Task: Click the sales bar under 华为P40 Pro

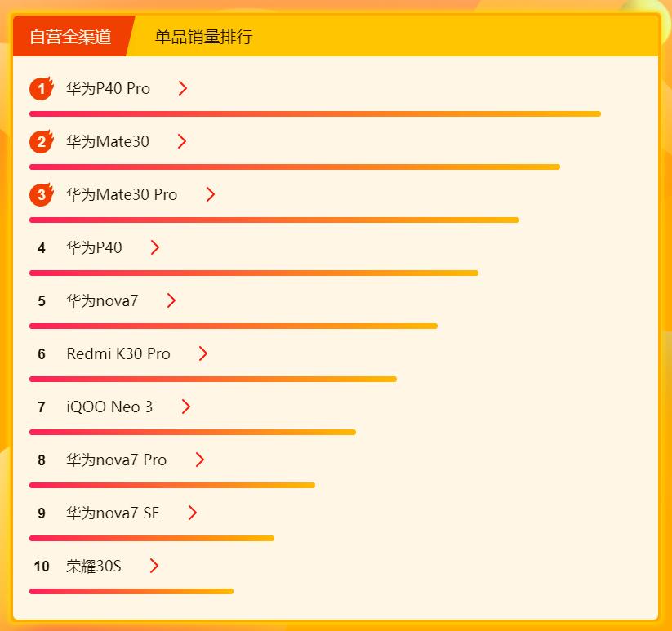Action: 315,114
